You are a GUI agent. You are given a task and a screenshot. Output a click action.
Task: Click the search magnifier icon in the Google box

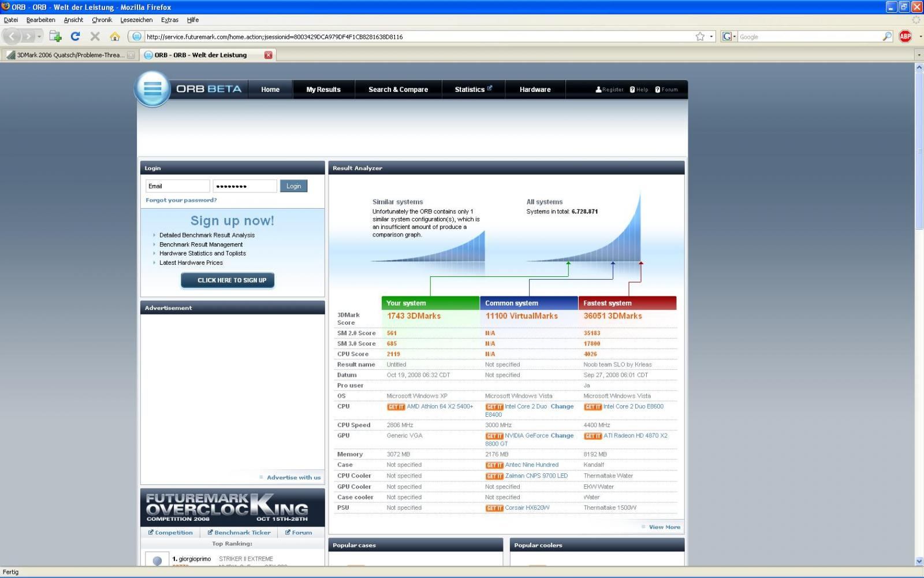coord(887,36)
